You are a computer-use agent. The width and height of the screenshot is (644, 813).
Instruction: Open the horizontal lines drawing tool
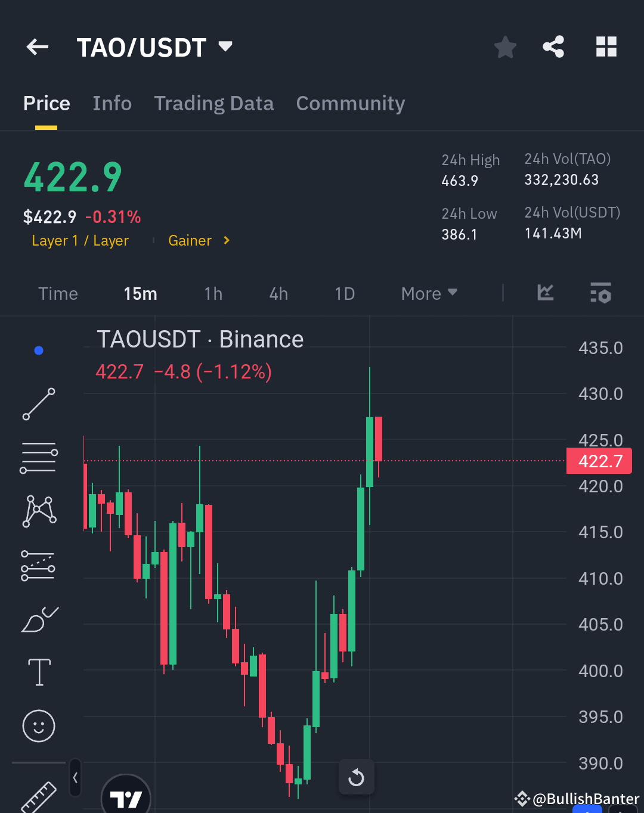pyautogui.click(x=38, y=457)
